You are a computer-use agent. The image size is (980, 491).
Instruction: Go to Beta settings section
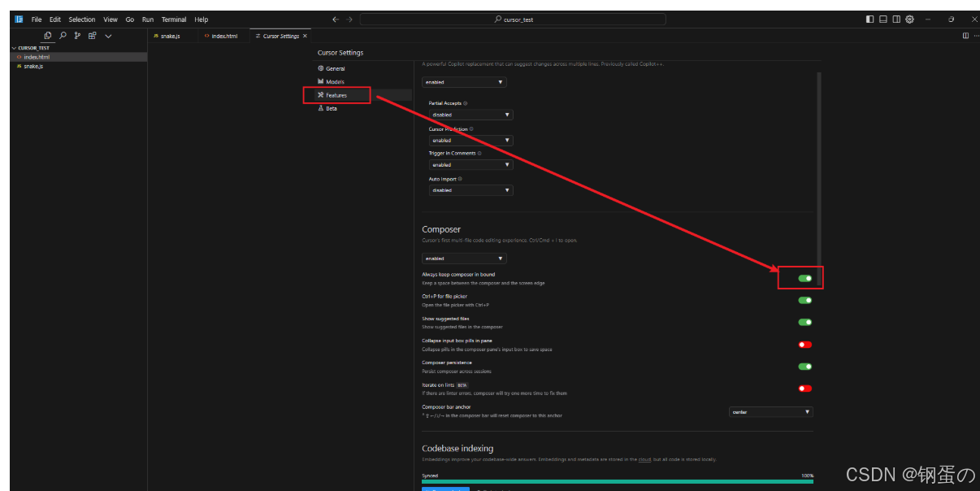coord(363,108)
